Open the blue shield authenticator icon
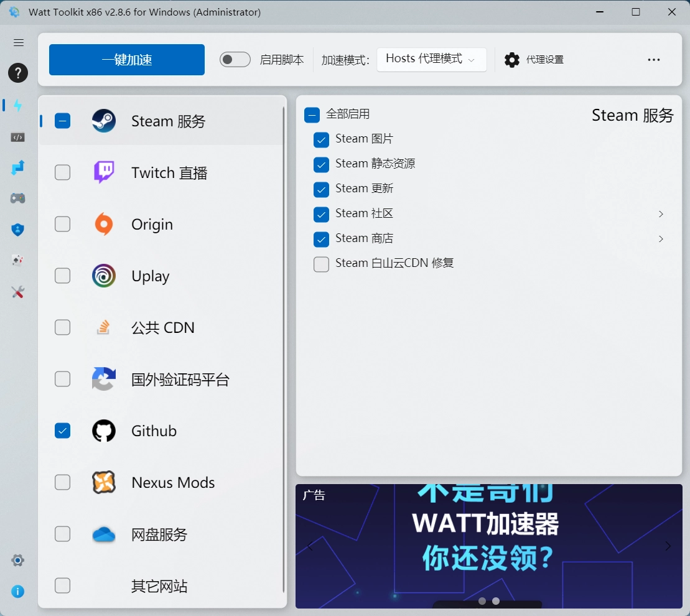 click(17, 230)
